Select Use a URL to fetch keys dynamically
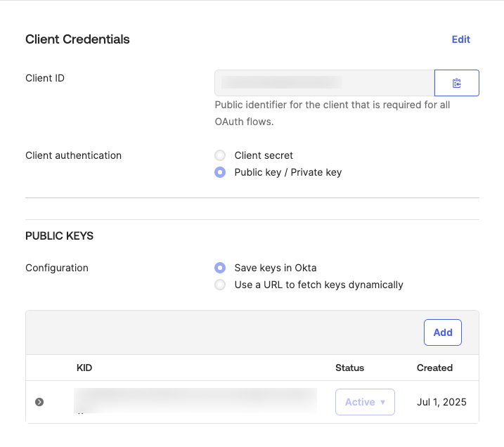 click(221, 285)
